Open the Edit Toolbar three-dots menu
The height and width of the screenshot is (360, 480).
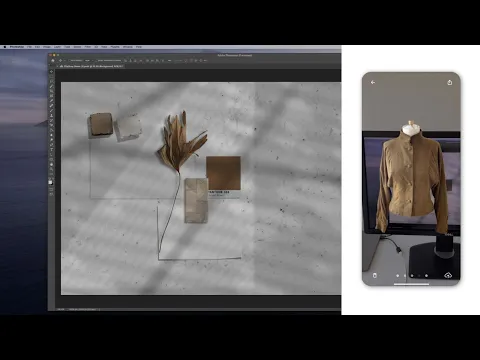pyautogui.click(x=51, y=175)
